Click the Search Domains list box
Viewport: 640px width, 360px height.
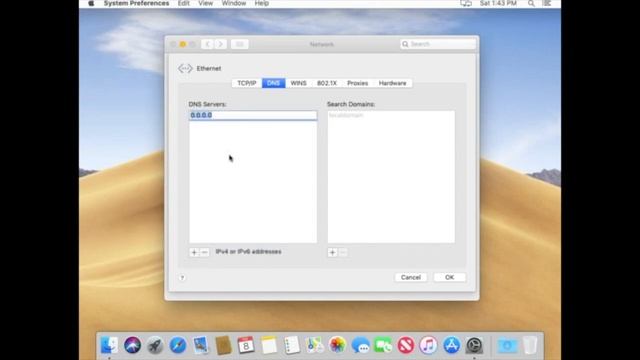391,177
